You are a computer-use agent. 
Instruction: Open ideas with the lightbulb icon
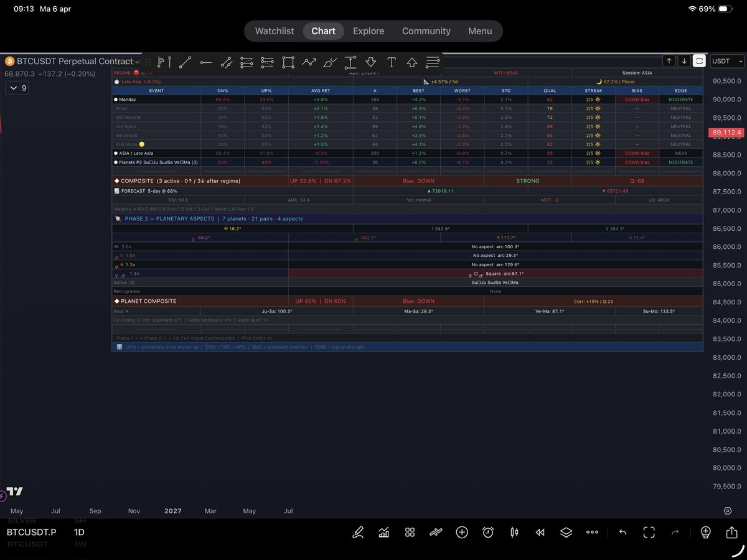[x=705, y=532]
